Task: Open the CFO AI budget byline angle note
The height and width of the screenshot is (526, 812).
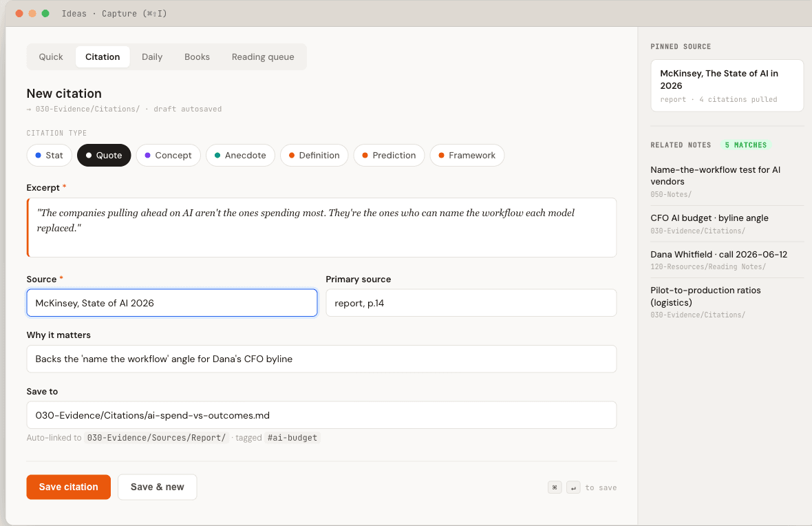Action: pyautogui.click(x=727, y=224)
